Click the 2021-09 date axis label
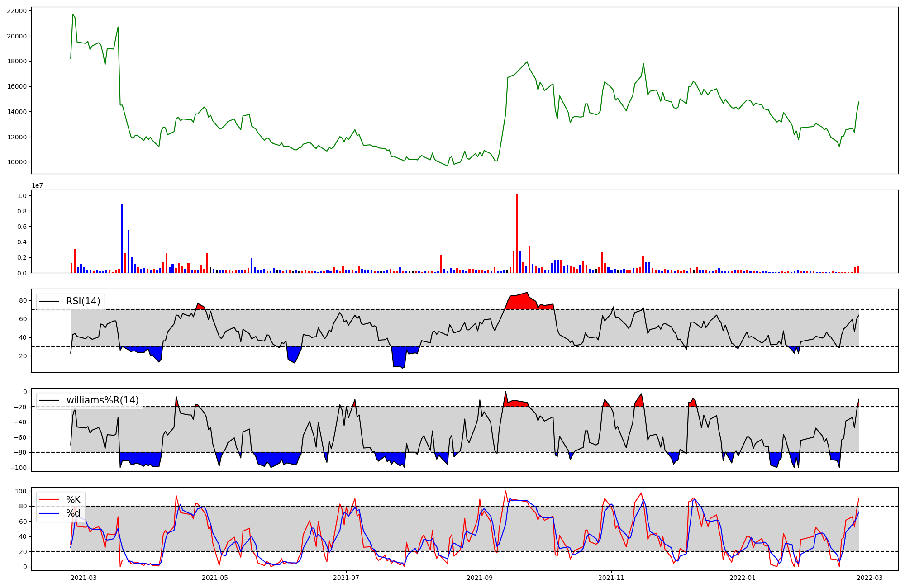905x588 pixels. tap(480, 578)
